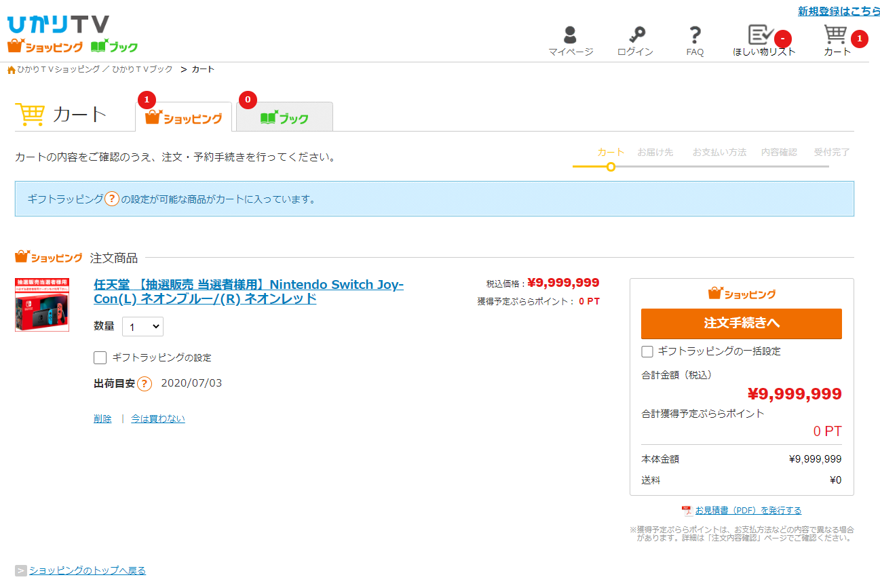The width and height of the screenshot is (880, 588).
Task: Click the login key icon
Action: click(635, 35)
